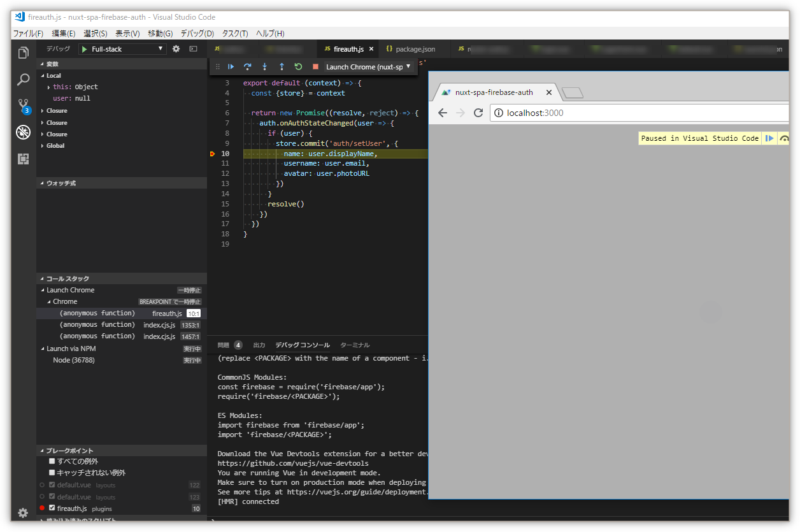Click the Step Out debug icon
Viewport: 800px width, 532px height.
(281, 66)
